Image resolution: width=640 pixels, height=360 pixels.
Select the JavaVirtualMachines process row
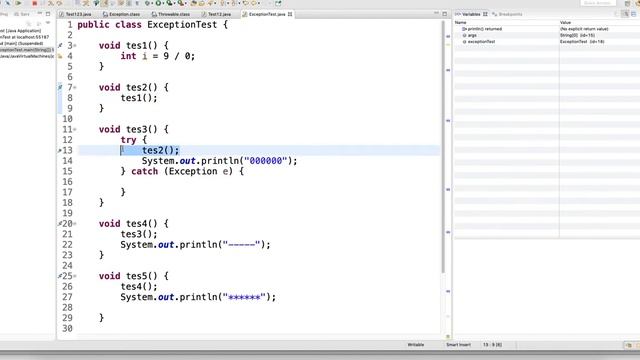tap(27, 56)
